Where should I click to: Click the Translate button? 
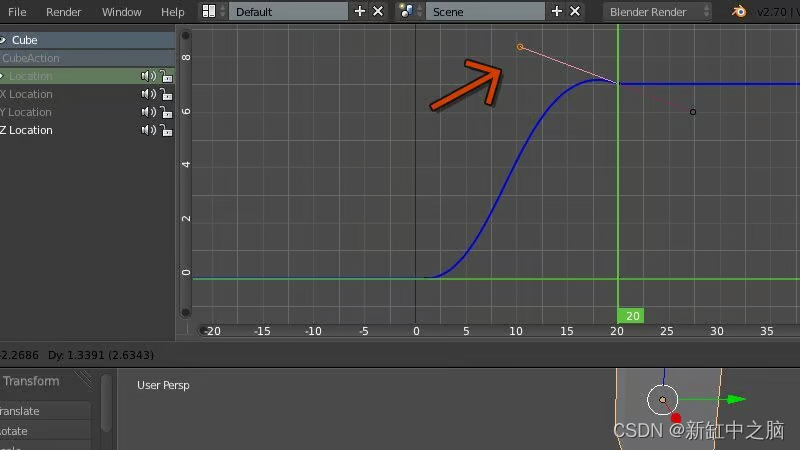(x=45, y=411)
